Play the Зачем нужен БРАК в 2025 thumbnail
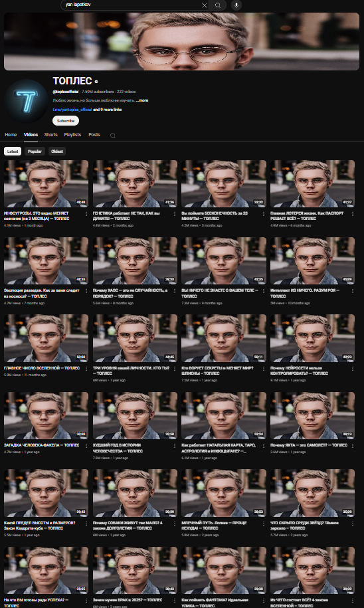This screenshot has width=364, height=608. coord(135,570)
